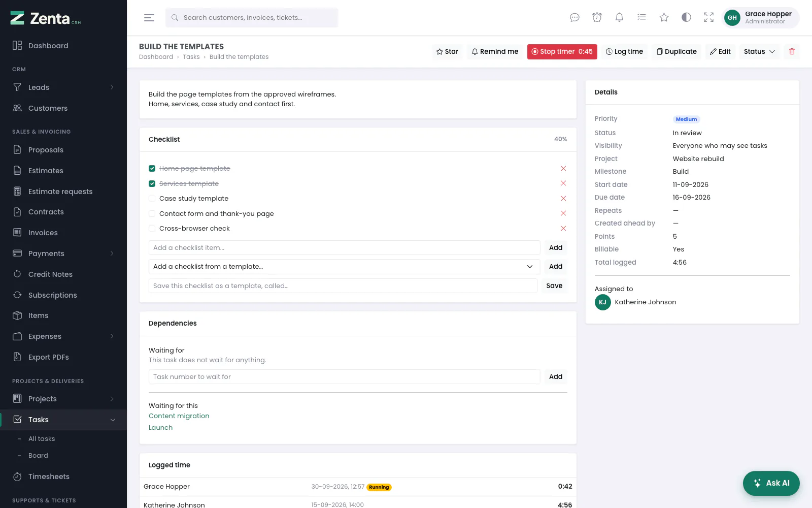
Task: Open the Ask AI assistant
Action: coord(771,483)
